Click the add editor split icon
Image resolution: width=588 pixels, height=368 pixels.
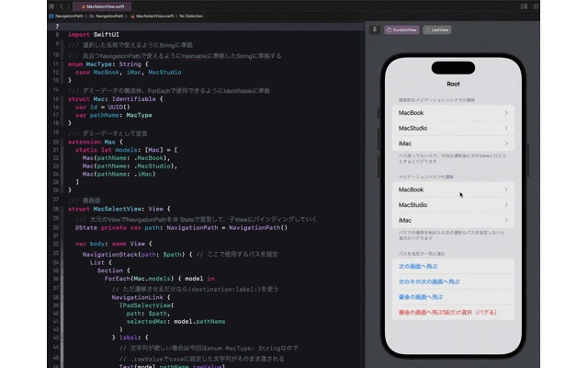(536, 6)
